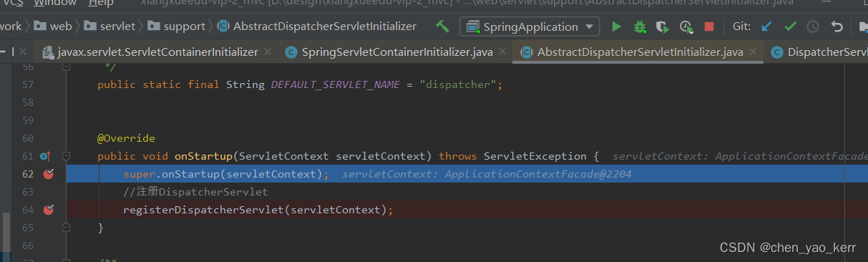
Task: Click the support breadcrumb folder
Action: [176, 26]
